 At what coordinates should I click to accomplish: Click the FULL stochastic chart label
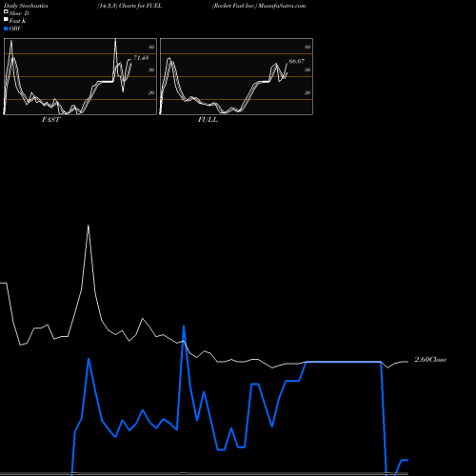click(x=208, y=119)
